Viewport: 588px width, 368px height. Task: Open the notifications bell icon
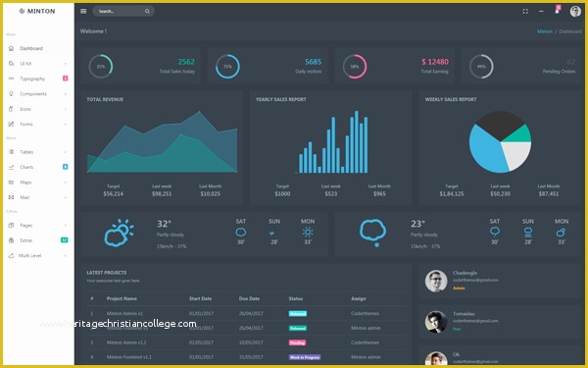point(558,11)
